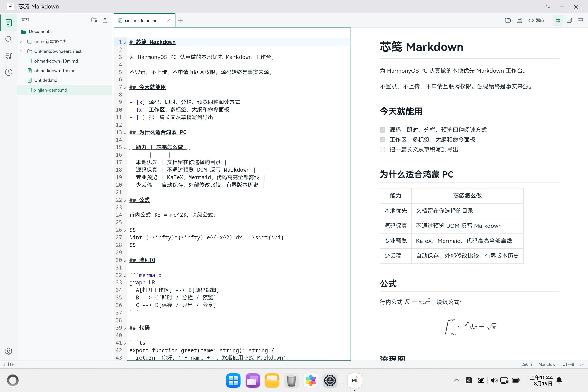
Task: Close the xinjian-demo.md tab
Action: coord(169,20)
